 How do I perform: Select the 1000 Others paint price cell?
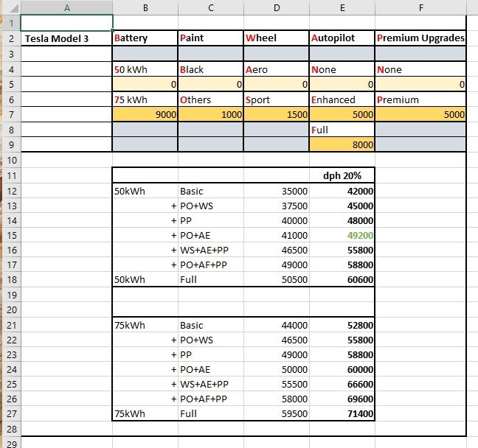(210, 114)
